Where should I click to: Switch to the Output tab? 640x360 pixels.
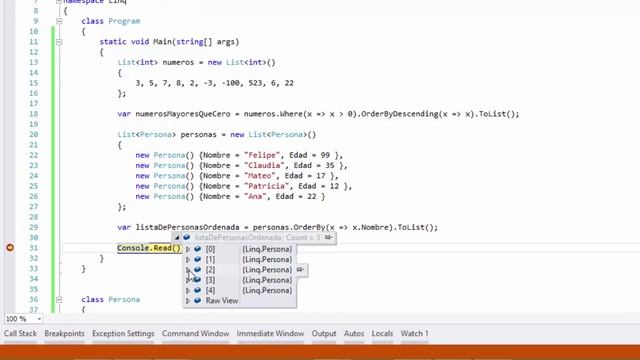(324, 333)
